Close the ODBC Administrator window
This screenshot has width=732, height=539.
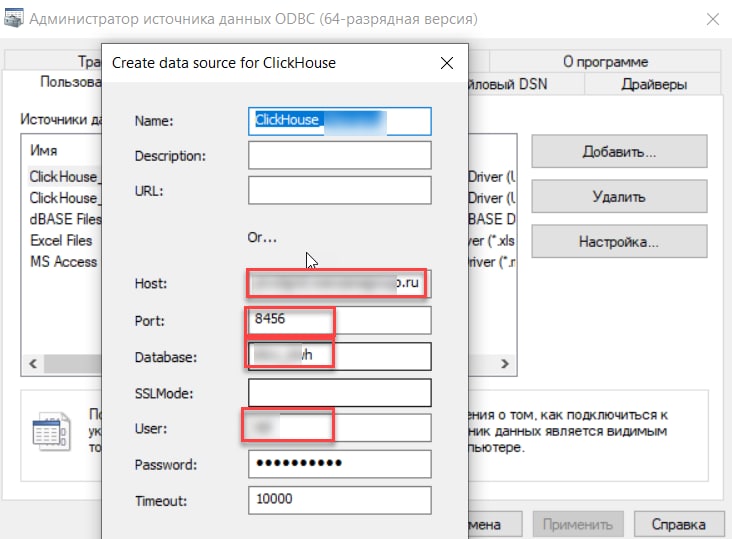click(712, 19)
